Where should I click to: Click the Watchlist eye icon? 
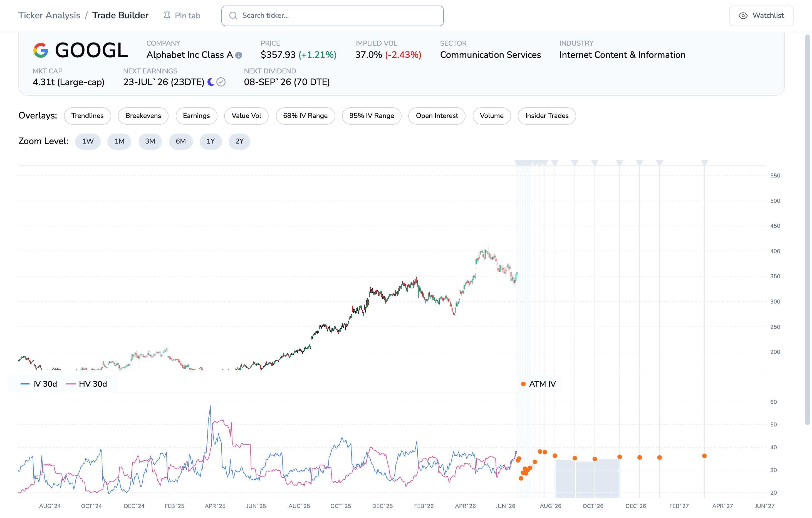[743, 16]
